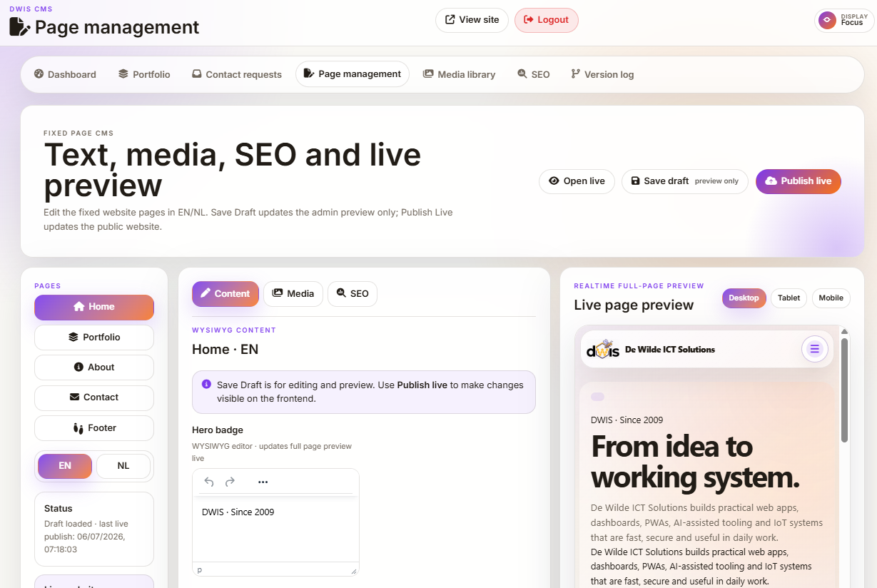
Task: Navigate to SEO in top navigation
Action: [534, 74]
